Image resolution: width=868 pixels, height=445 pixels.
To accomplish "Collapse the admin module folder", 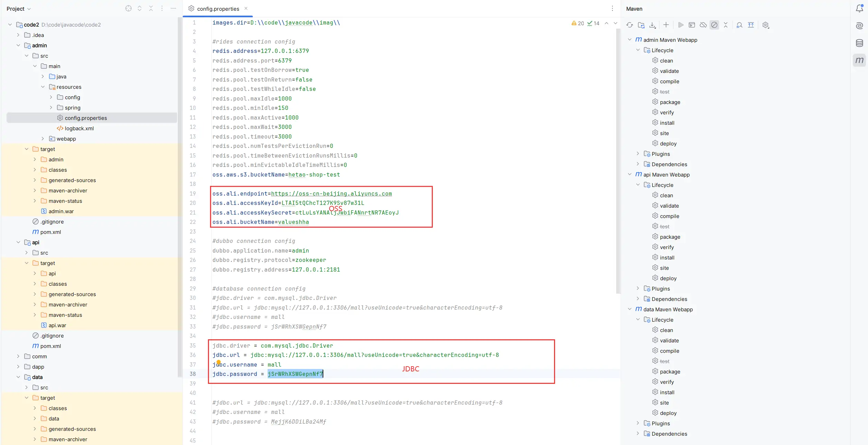I will [18, 46].
